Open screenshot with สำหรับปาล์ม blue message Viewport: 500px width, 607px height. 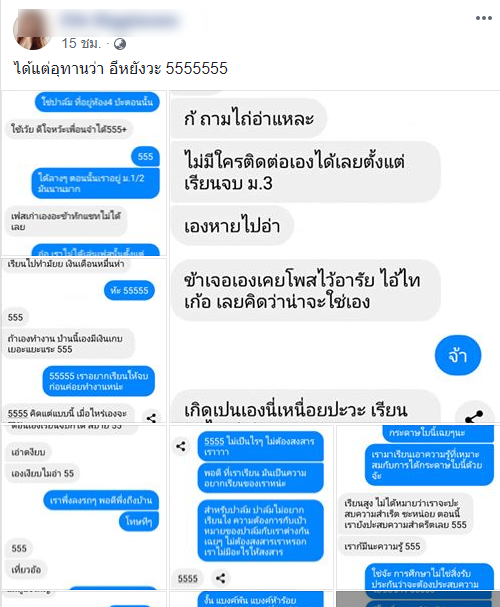pyautogui.click(x=252, y=507)
